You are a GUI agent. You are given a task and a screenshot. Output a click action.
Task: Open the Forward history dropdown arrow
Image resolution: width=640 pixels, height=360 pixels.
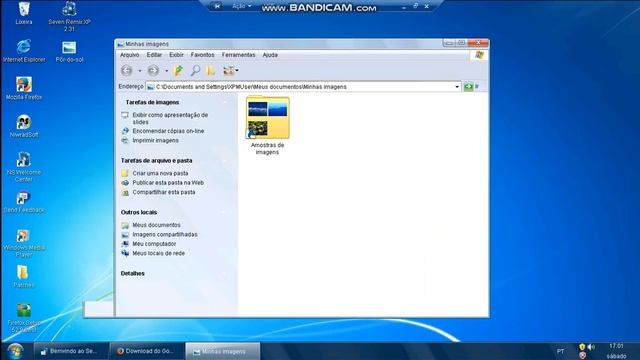pyautogui.click(x=166, y=71)
